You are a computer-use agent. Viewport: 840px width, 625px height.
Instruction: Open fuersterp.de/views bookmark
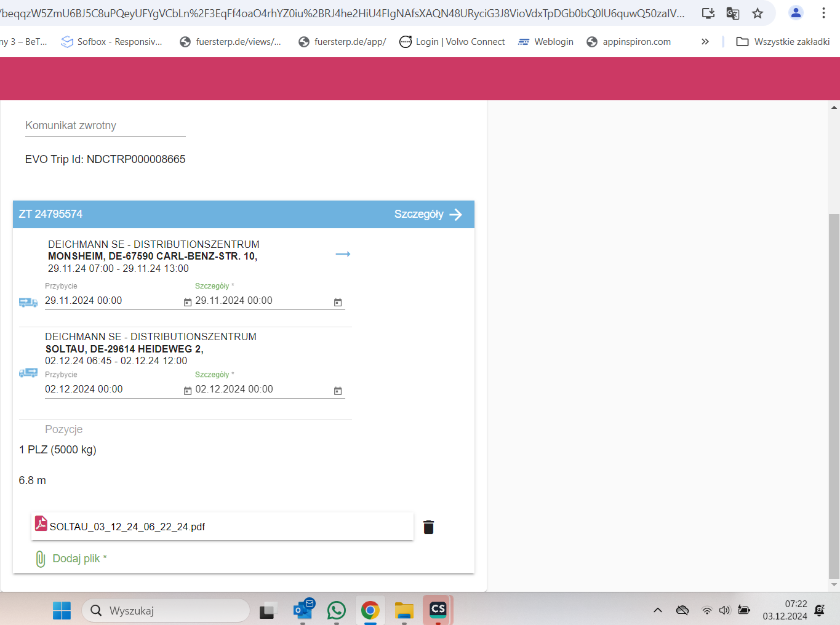230,42
